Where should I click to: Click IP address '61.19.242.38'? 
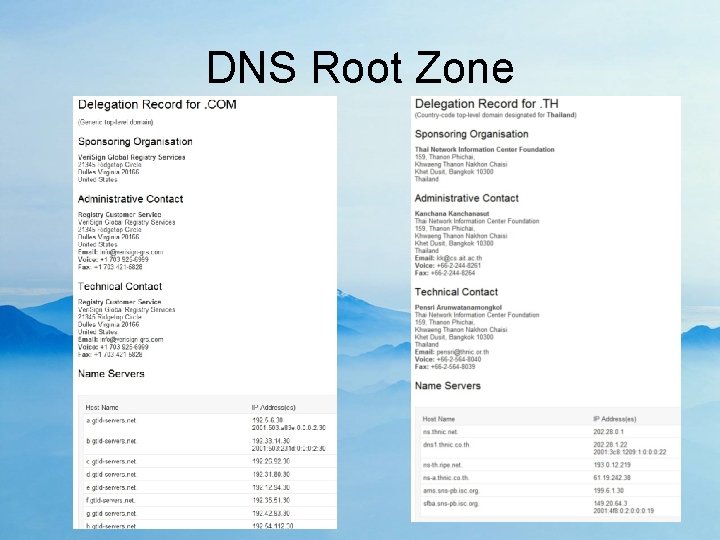[612, 478]
